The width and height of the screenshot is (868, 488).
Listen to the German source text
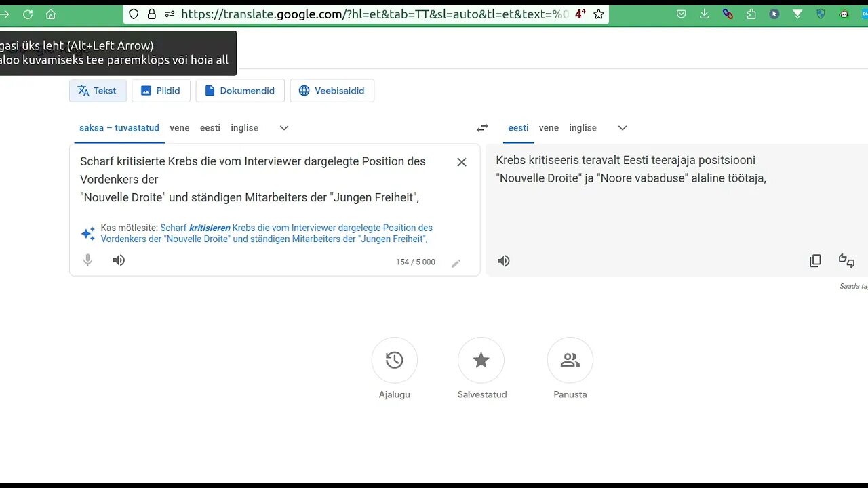[119, 260]
